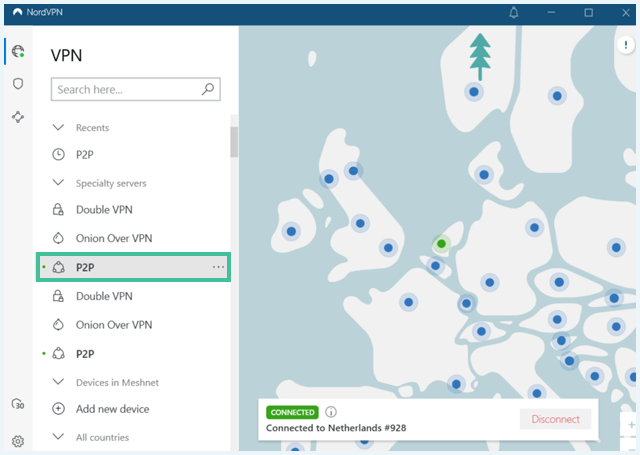
Task: Click the server list scrollbar thumb
Action: tap(234, 142)
